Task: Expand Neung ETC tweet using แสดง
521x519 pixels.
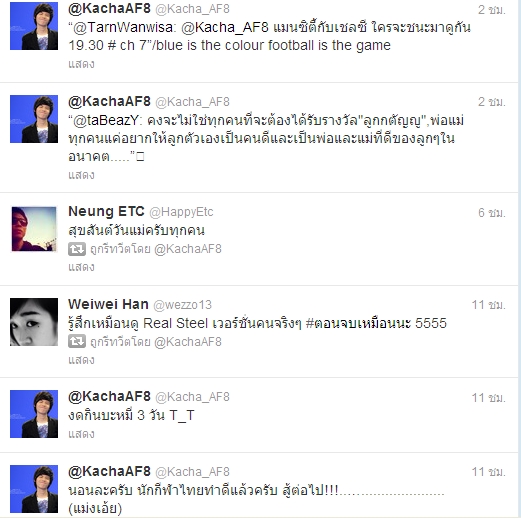Action: 81,267
